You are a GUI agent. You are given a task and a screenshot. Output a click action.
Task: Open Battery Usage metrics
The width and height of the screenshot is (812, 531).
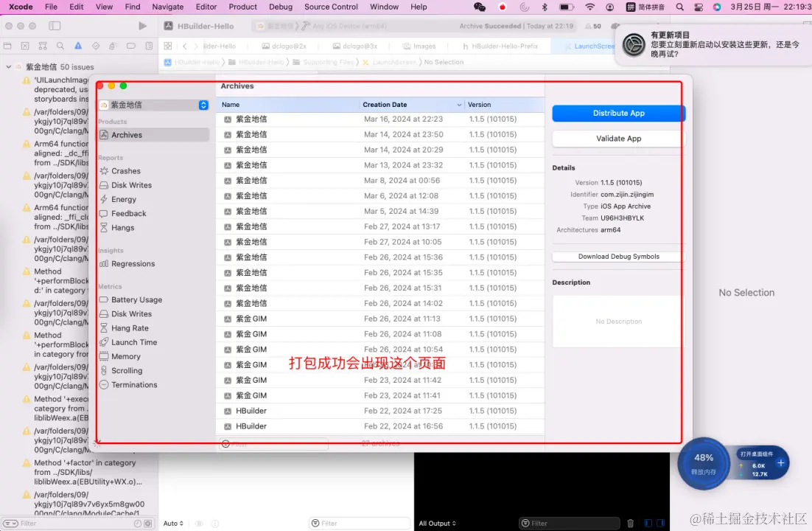[x=136, y=299]
